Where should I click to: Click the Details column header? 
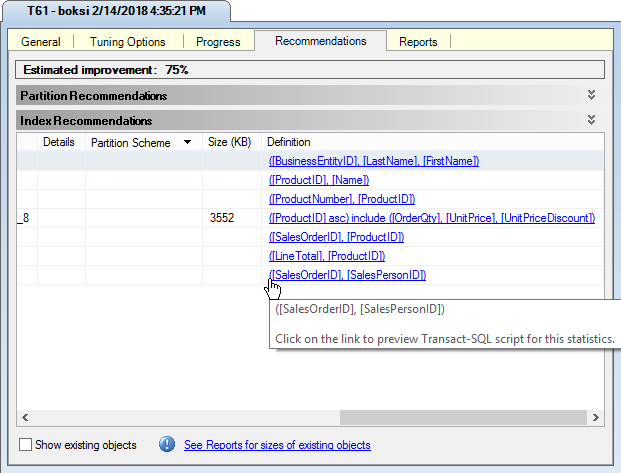point(59,142)
